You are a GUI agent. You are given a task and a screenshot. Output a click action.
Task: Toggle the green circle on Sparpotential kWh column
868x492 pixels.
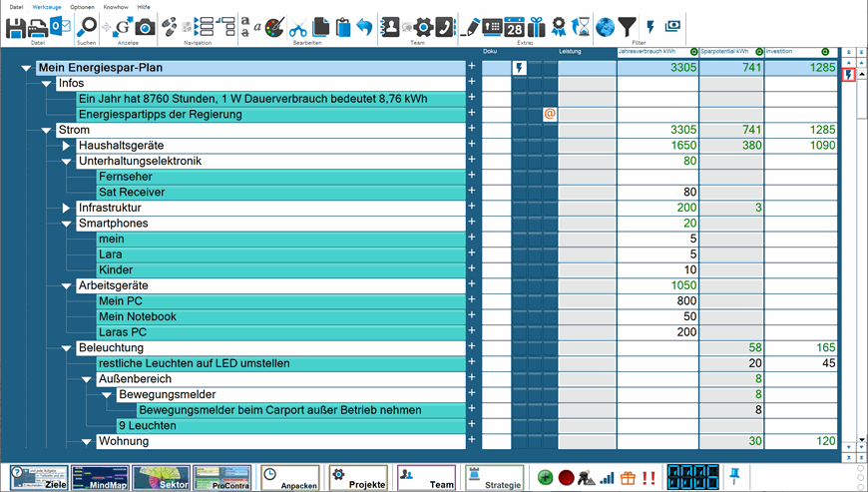click(759, 52)
